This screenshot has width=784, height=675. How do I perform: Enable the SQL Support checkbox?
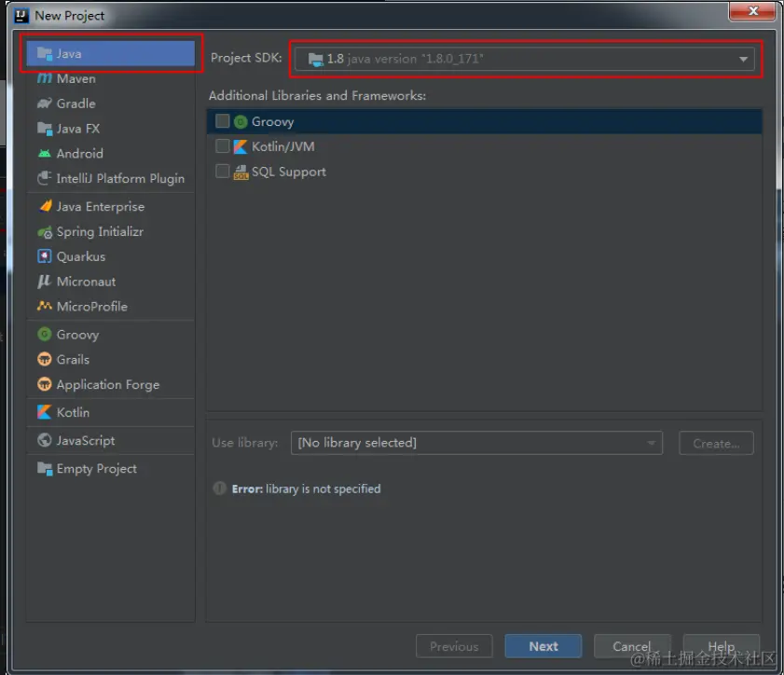click(223, 171)
